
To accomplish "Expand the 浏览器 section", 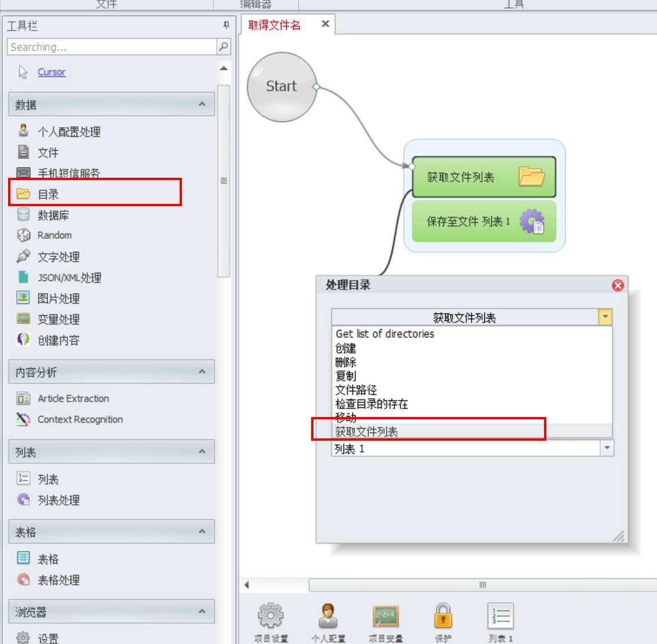I will point(202,611).
